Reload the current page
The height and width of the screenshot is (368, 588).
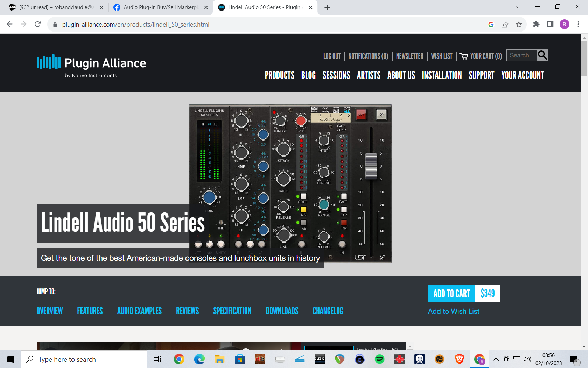pos(38,24)
